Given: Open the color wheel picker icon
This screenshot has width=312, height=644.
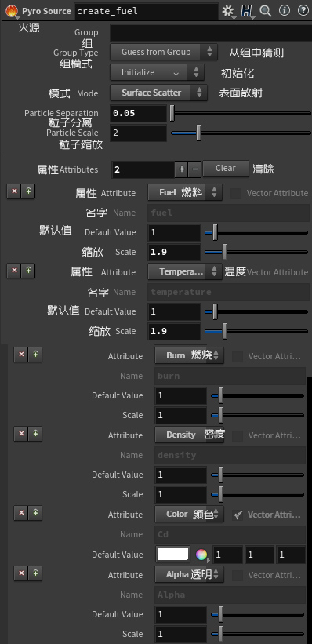Looking at the screenshot, I should click(201, 555).
